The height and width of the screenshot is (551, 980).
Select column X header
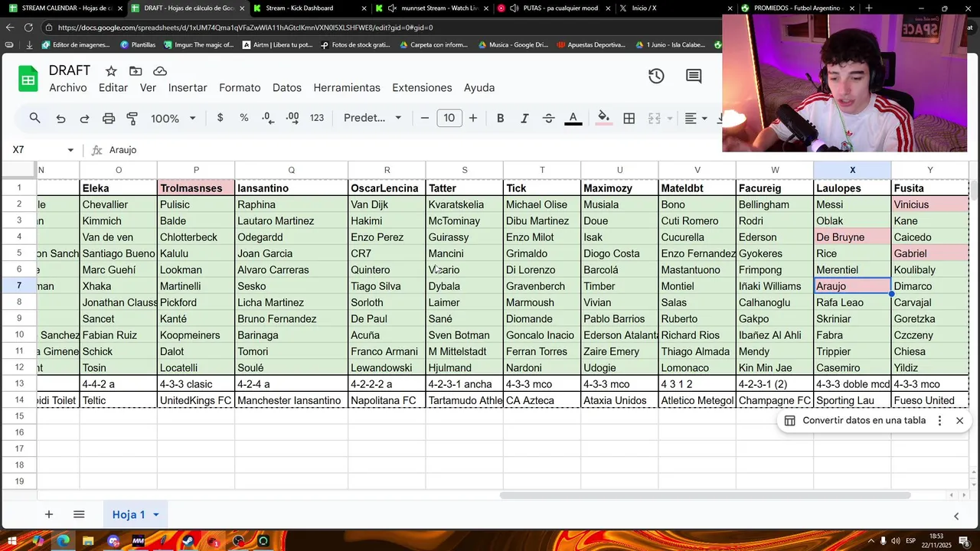click(x=852, y=170)
